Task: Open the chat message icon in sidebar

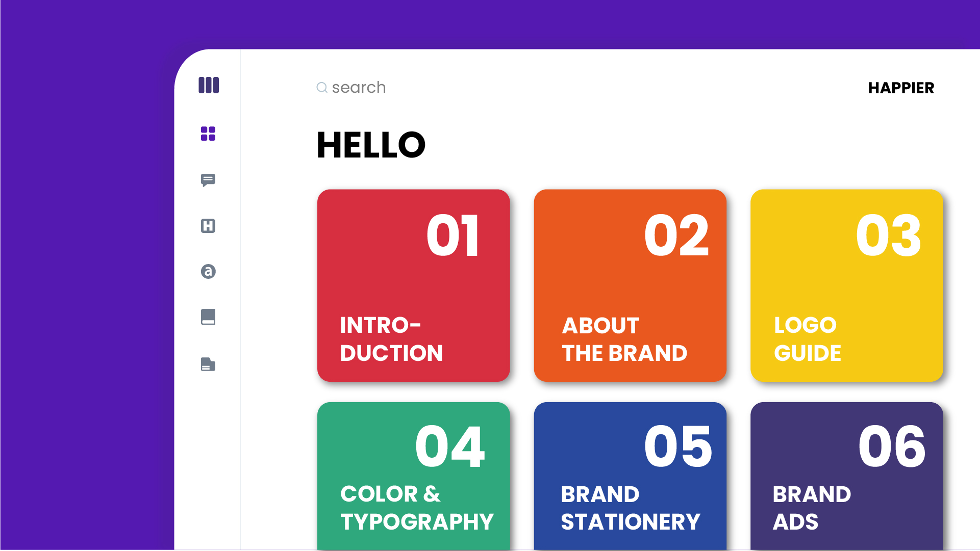Action: (208, 180)
